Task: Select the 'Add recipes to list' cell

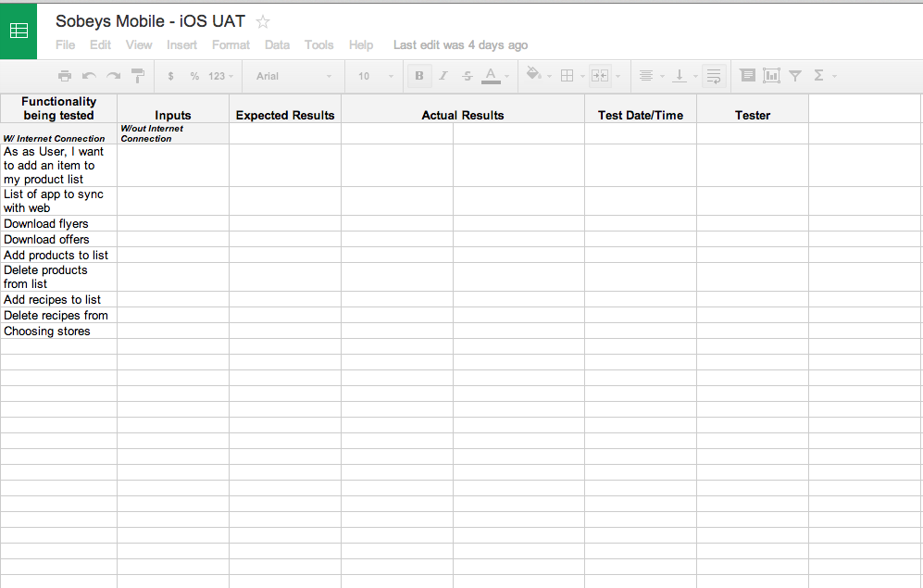Action: tap(59, 300)
